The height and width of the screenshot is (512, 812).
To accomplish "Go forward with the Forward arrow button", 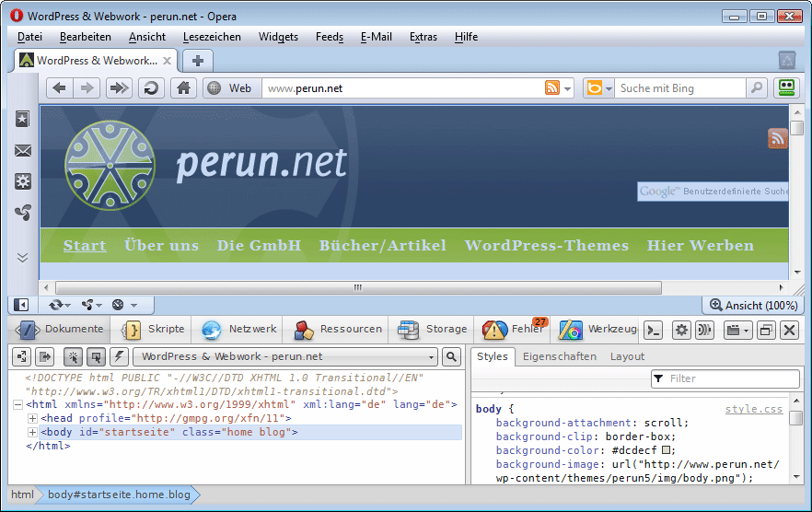I will coord(87,88).
